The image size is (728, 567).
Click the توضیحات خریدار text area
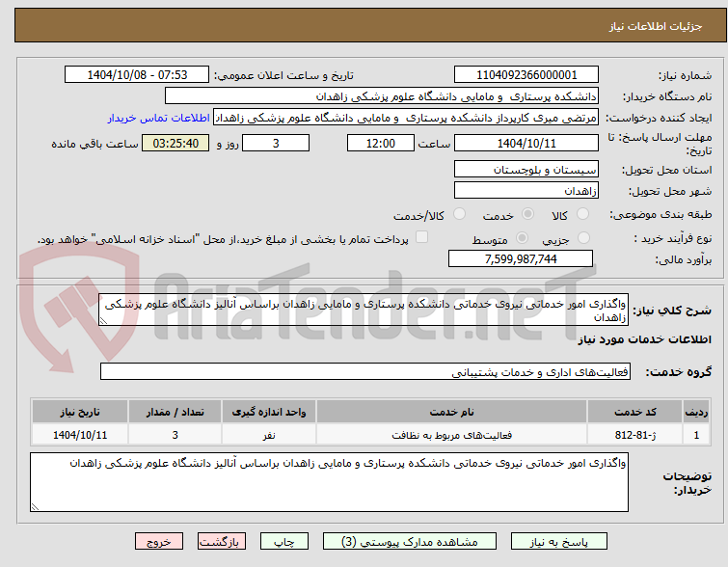coord(329,482)
